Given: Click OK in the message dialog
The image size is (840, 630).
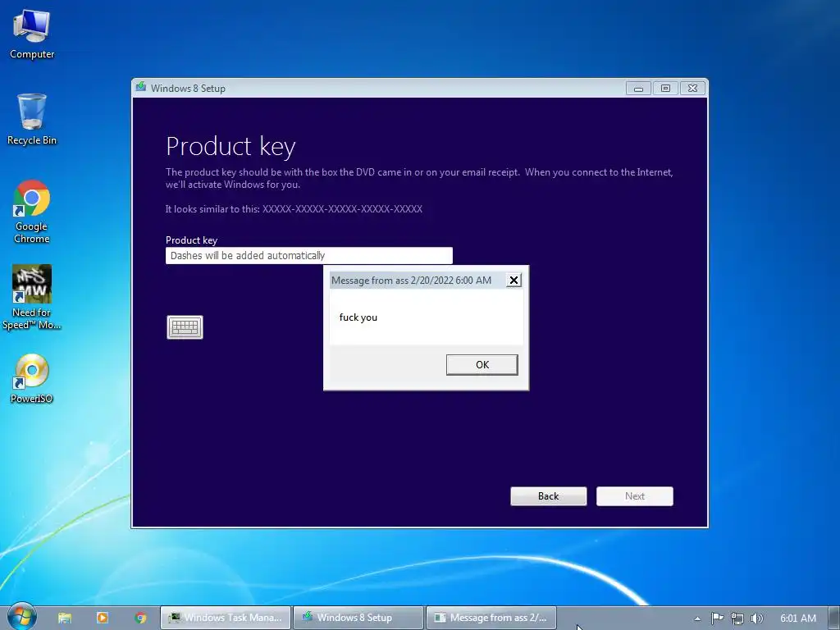Looking at the screenshot, I should 482,364.
